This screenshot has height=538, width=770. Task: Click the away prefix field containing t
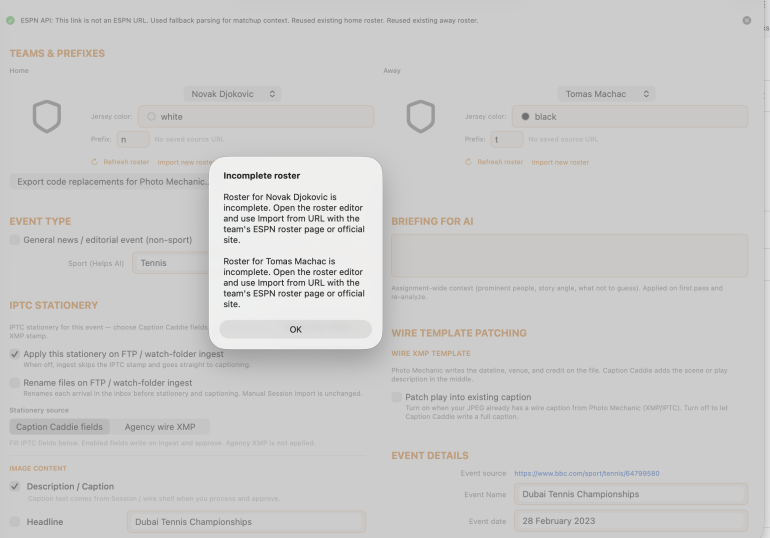507,139
